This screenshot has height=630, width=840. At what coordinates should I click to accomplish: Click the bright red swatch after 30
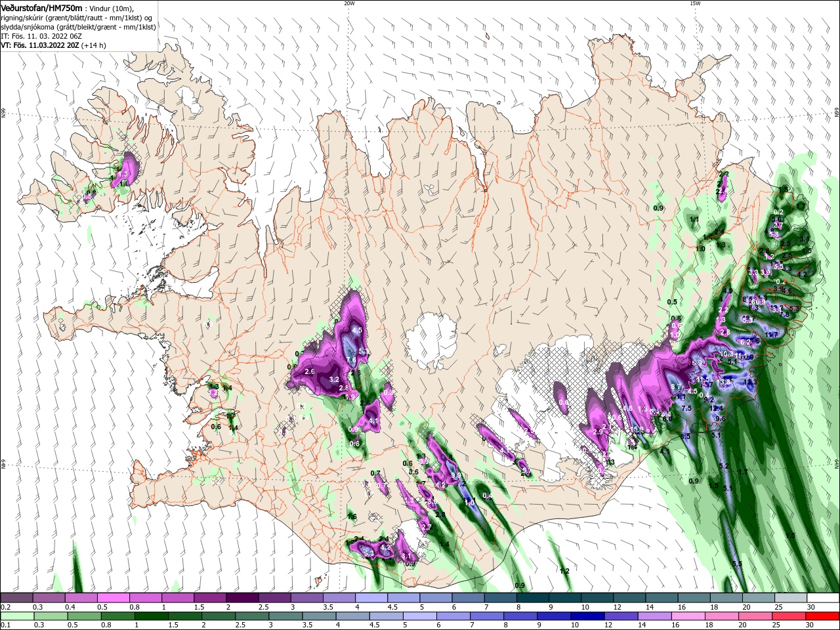coord(824,616)
